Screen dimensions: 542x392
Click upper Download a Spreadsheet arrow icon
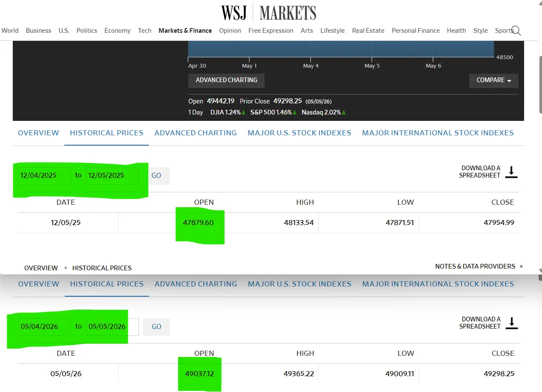[511, 172]
